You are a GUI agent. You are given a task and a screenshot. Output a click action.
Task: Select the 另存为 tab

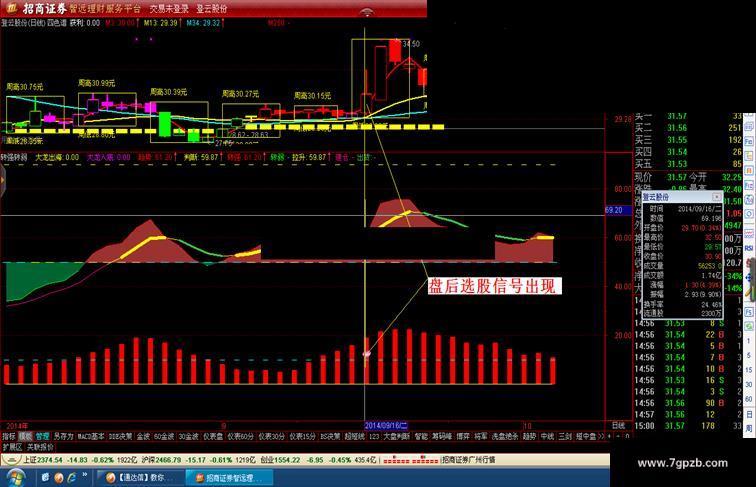pos(63,436)
